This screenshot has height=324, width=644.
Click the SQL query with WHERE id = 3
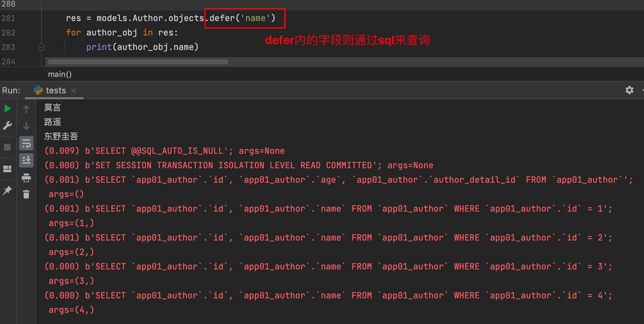[x=329, y=266]
